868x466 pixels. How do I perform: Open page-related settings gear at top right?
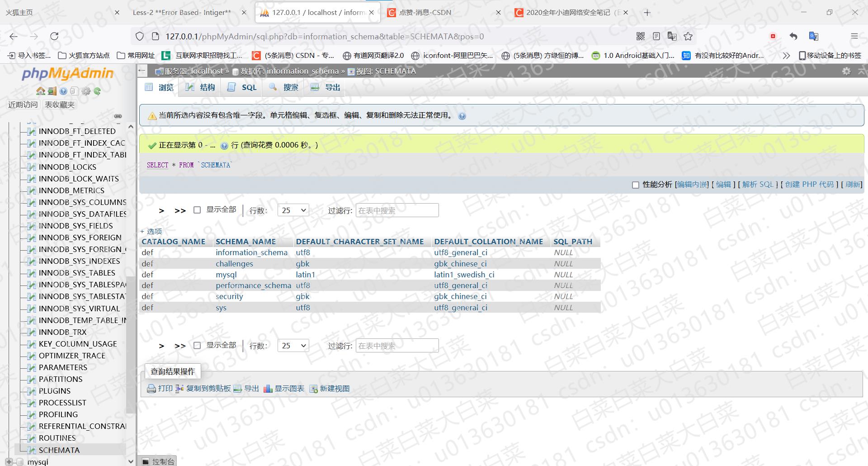(x=846, y=71)
